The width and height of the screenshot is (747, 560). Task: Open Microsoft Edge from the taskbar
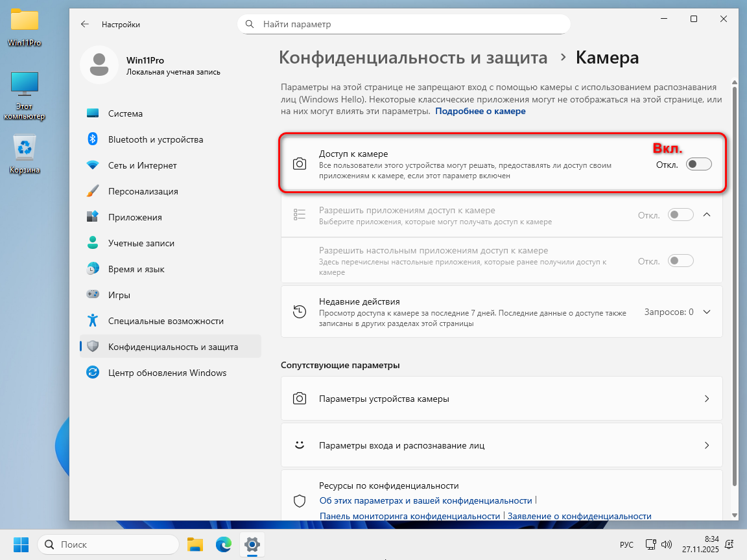point(224,544)
